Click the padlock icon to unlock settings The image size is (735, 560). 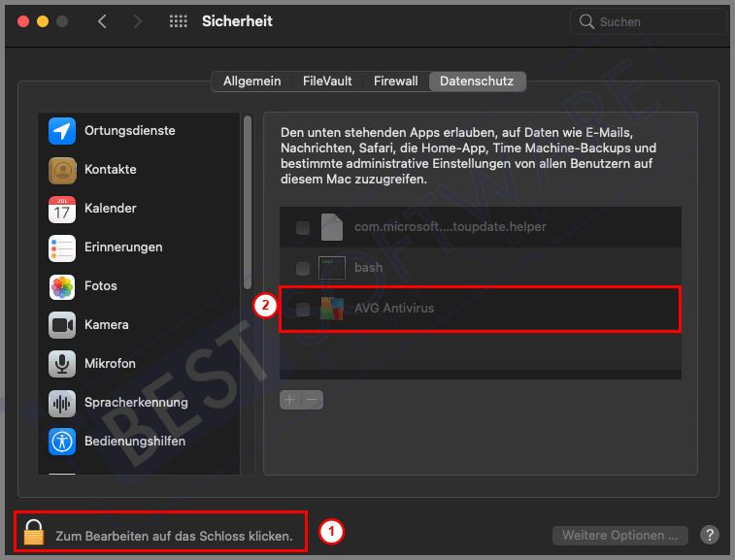pos(34,533)
